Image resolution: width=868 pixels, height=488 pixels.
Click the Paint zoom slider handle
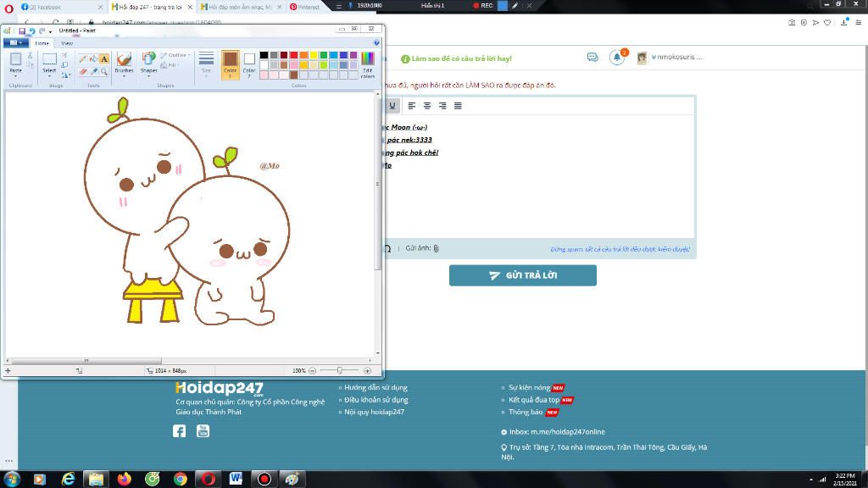click(339, 371)
